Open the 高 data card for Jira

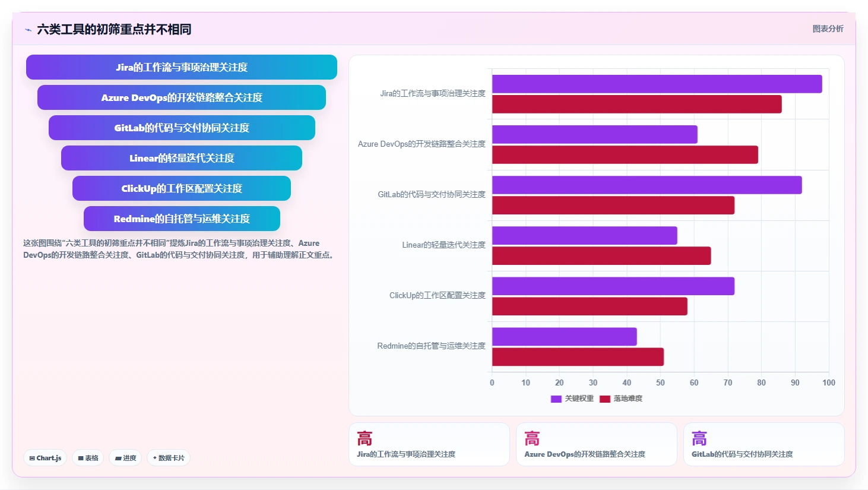pos(429,444)
